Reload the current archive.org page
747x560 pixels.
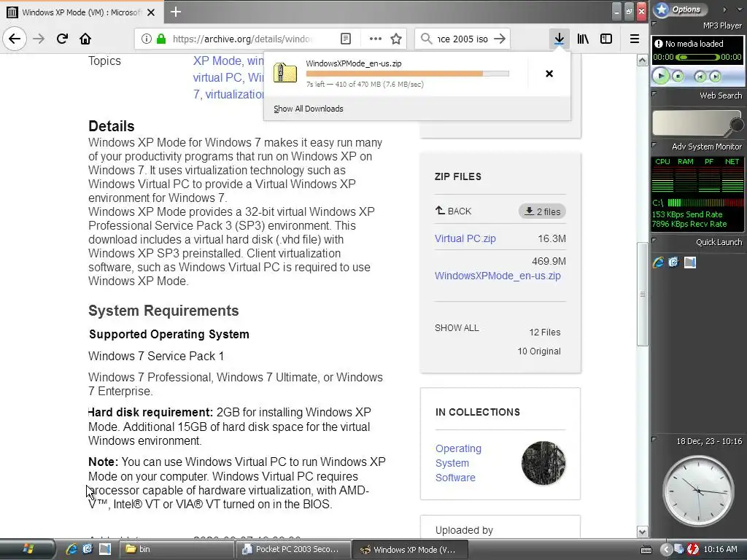pyautogui.click(x=62, y=39)
